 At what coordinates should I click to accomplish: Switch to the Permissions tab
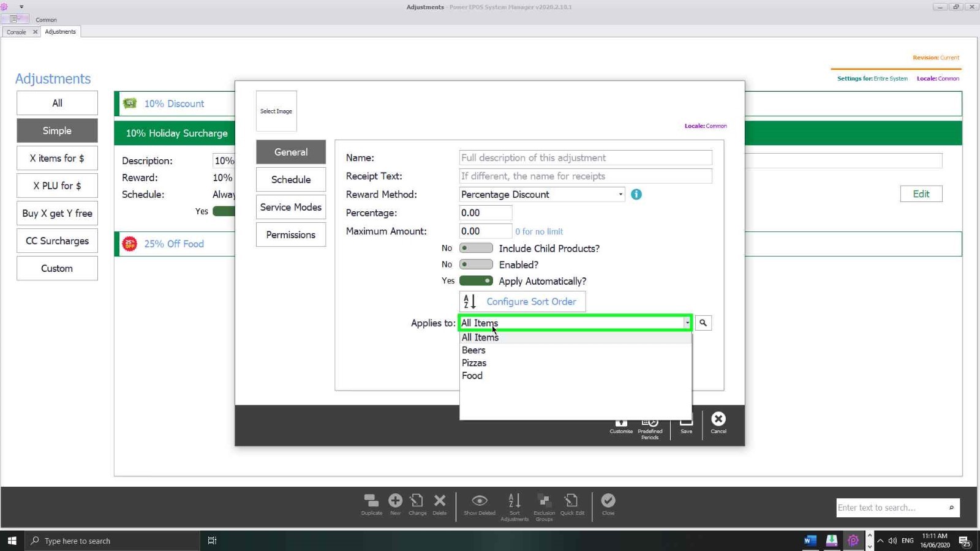coord(291,234)
